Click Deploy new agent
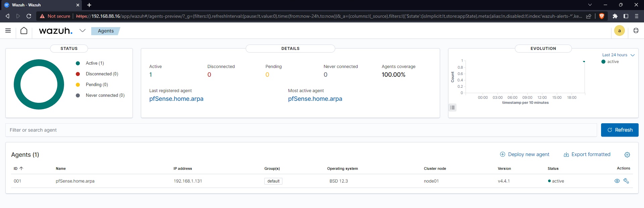 click(525, 154)
